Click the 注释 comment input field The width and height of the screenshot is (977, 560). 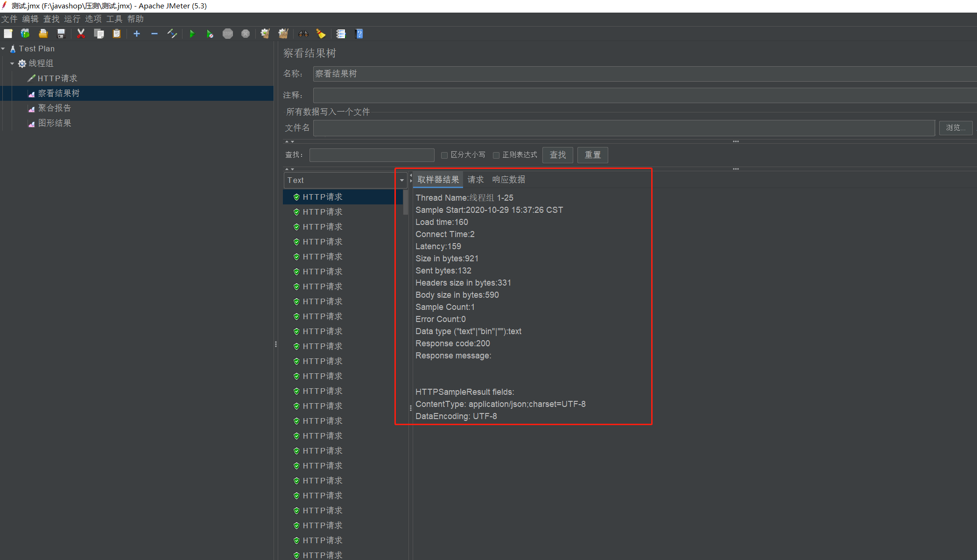pos(645,95)
